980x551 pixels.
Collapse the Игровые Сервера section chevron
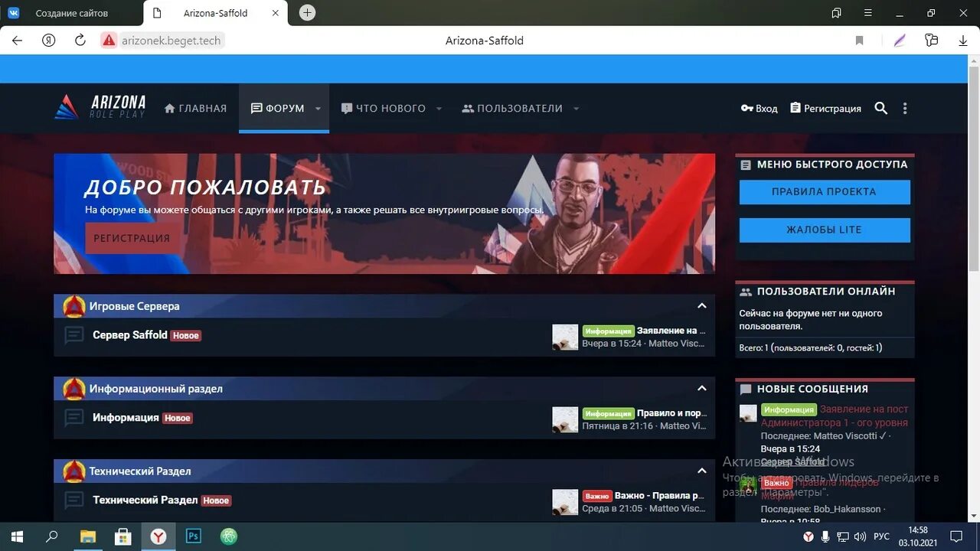tap(701, 305)
